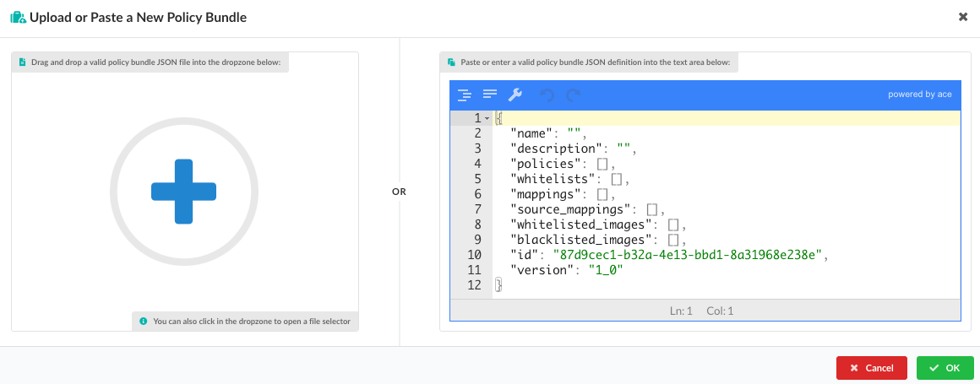The image size is (980, 384).
Task: Click the "name" value on line 2
Action: pyautogui.click(x=574, y=133)
